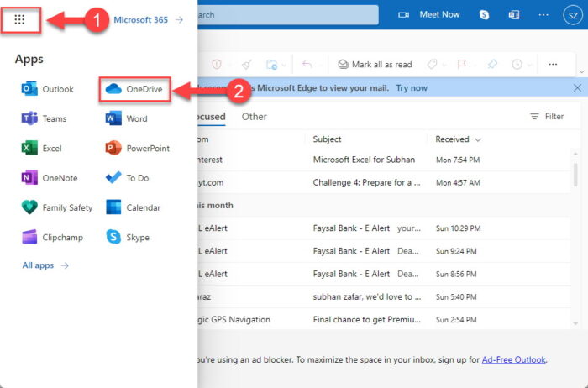Click the Received column sort dropdown

pos(458,139)
